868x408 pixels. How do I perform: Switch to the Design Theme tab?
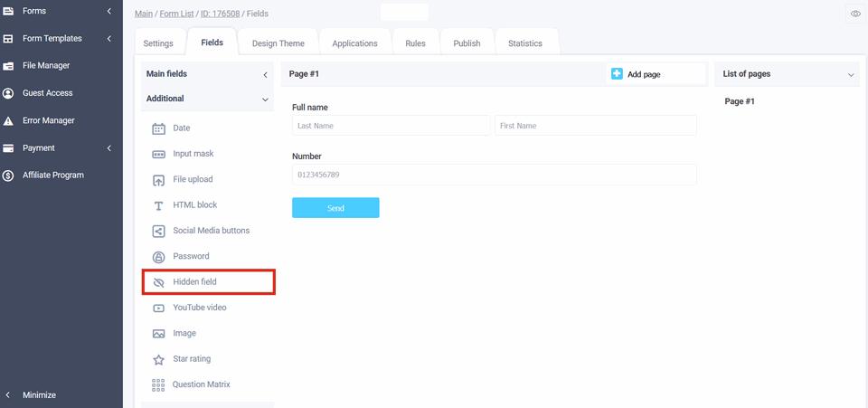click(x=278, y=43)
